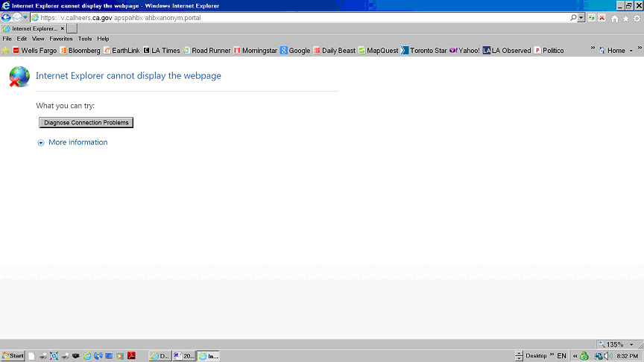Open the Favorites star icon at top right
The height and width of the screenshot is (362, 644).
tap(625, 18)
